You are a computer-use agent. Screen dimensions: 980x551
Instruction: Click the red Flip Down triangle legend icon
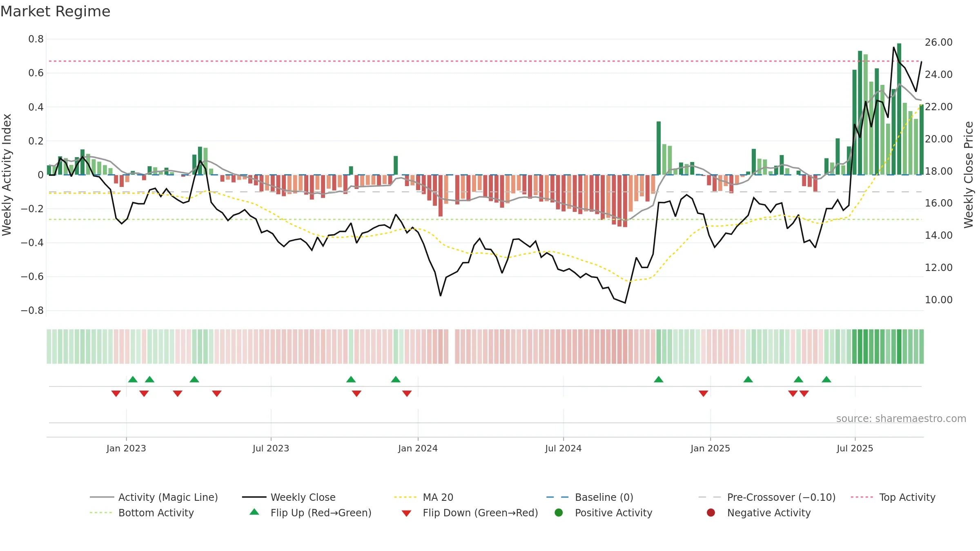tap(406, 513)
